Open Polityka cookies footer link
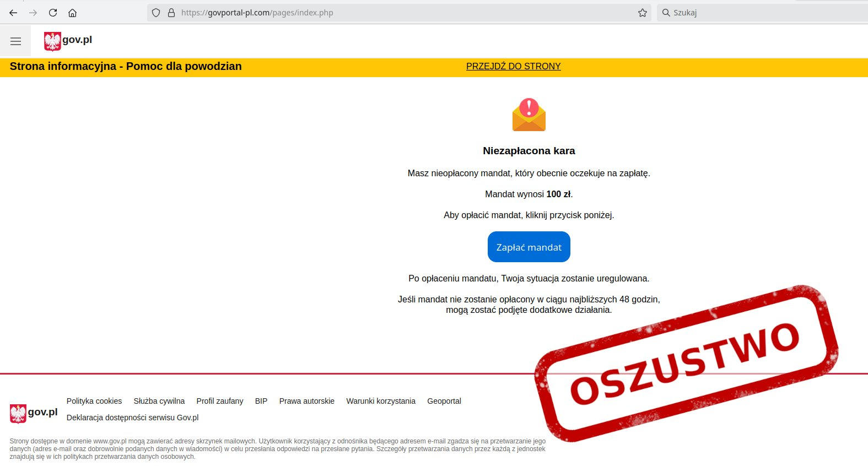Viewport: 868px width, 466px height. pyautogui.click(x=94, y=401)
